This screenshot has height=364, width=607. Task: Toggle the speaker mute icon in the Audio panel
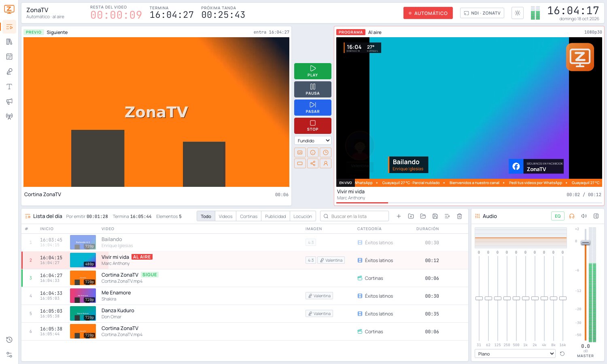584,216
